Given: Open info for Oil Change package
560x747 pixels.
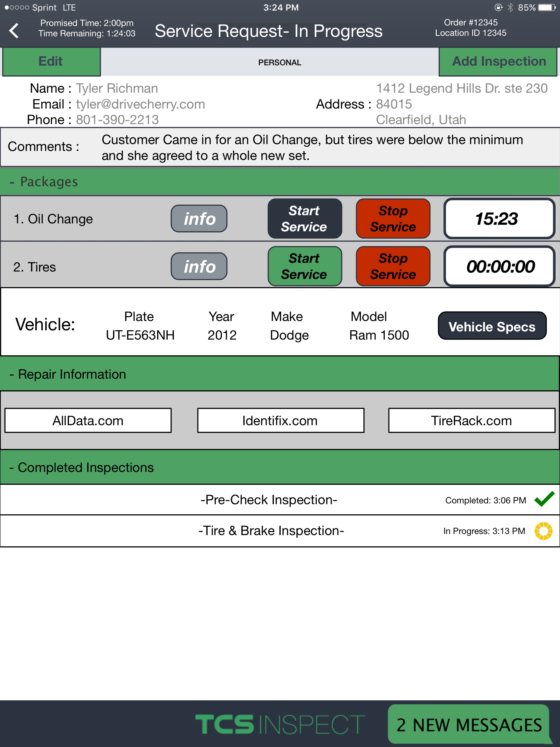Looking at the screenshot, I should coord(199,218).
